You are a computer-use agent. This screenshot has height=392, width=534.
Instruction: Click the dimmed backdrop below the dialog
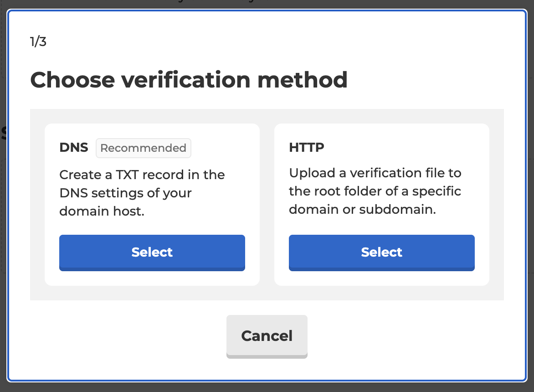click(x=267, y=387)
